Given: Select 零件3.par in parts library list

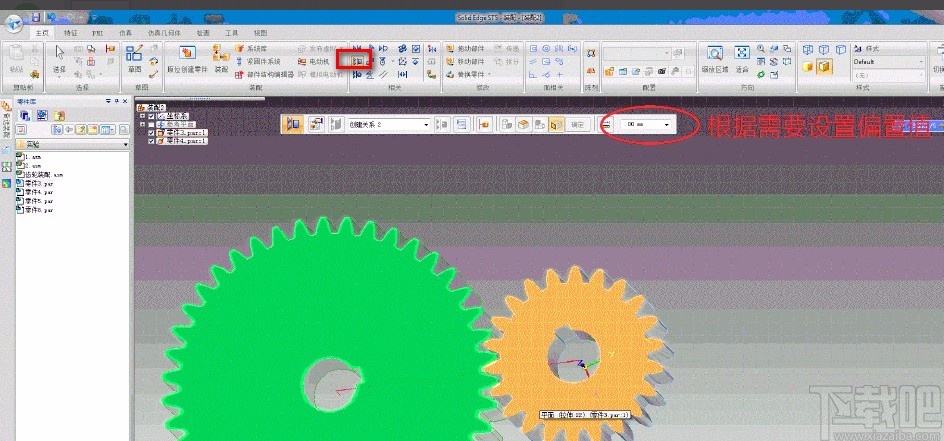Looking at the screenshot, I should point(36,183).
